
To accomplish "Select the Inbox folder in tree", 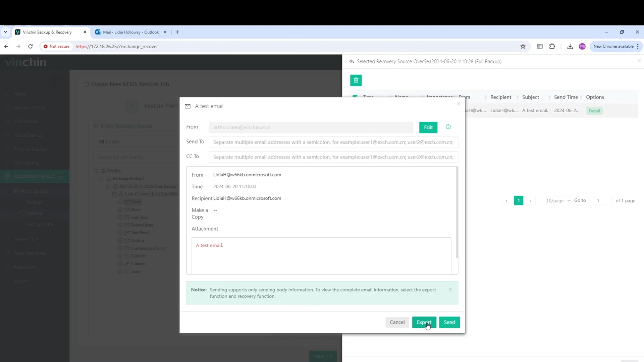I will pyautogui.click(x=136, y=202).
